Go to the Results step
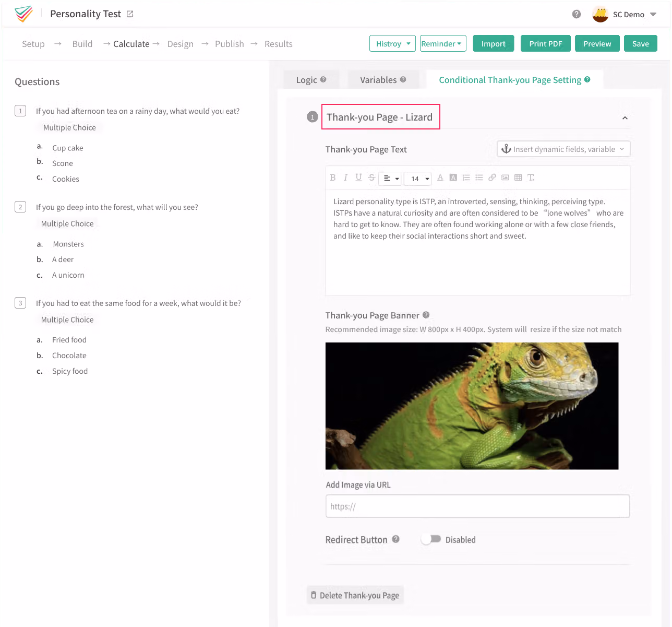Viewport: 672px width, 627px height. coord(279,44)
